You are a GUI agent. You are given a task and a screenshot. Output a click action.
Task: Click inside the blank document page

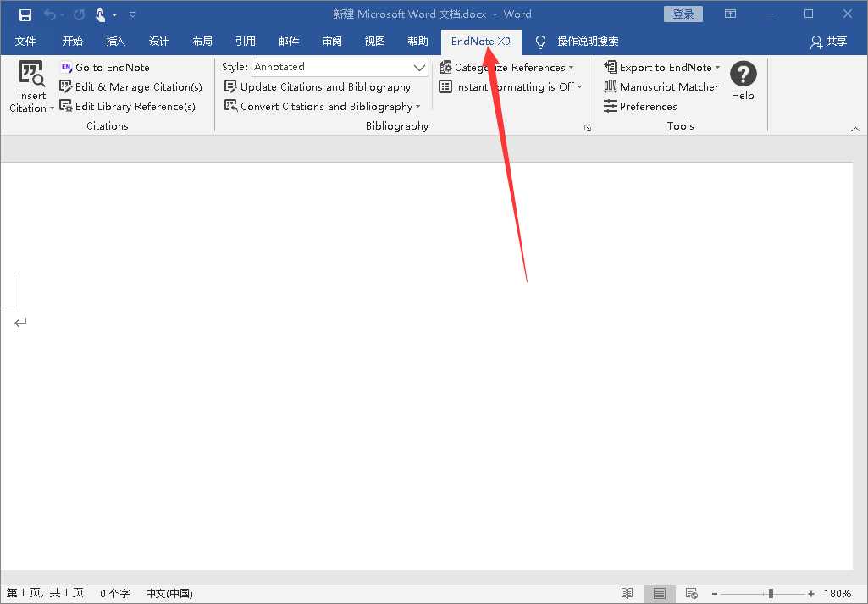coord(426,365)
